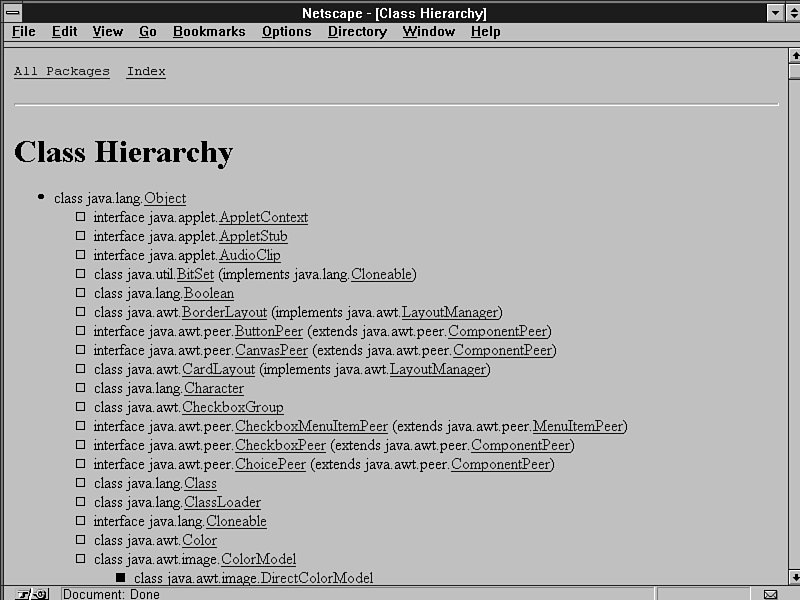Open the AudioClip interface link

pyautogui.click(x=249, y=256)
